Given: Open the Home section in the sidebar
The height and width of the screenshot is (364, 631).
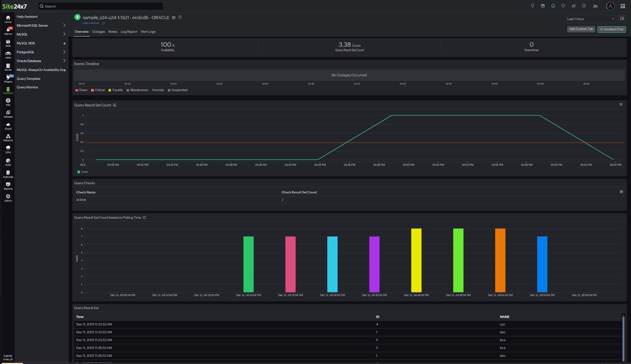Looking at the screenshot, I should click(8, 19).
